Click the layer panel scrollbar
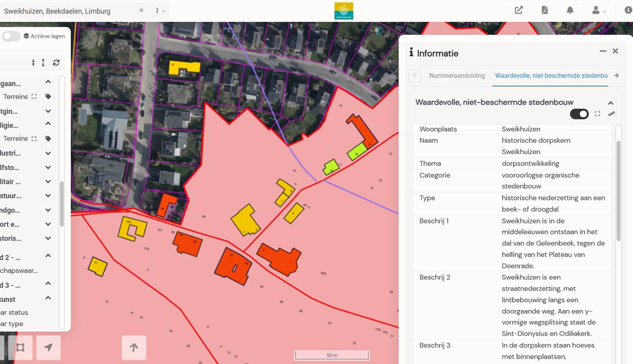Screen dimensions: 633x364 62,203
